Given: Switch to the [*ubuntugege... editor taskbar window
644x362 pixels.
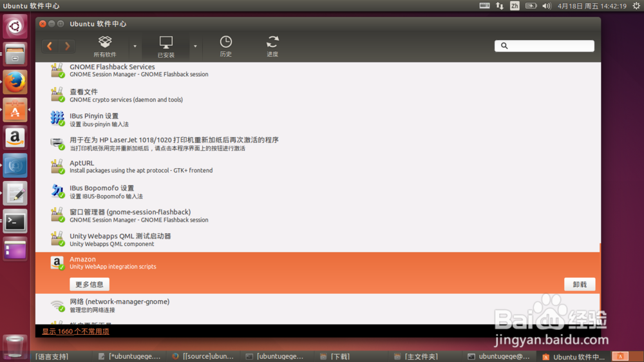Looking at the screenshot, I should click(x=129, y=357).
